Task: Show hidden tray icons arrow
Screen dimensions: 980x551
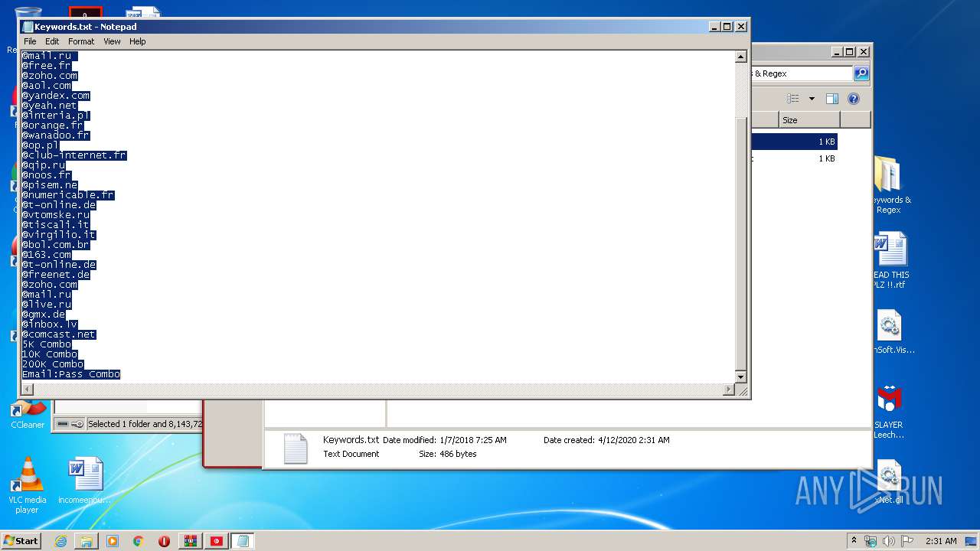Action: click(854, 541)
